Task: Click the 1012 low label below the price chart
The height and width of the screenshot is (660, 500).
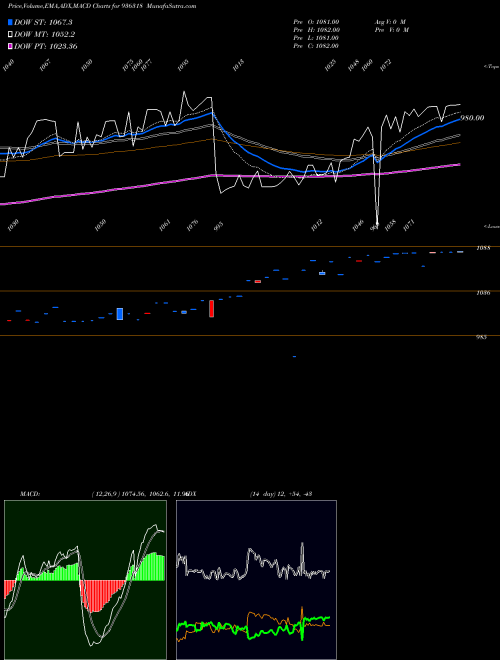Action: (x=316, y=225)
